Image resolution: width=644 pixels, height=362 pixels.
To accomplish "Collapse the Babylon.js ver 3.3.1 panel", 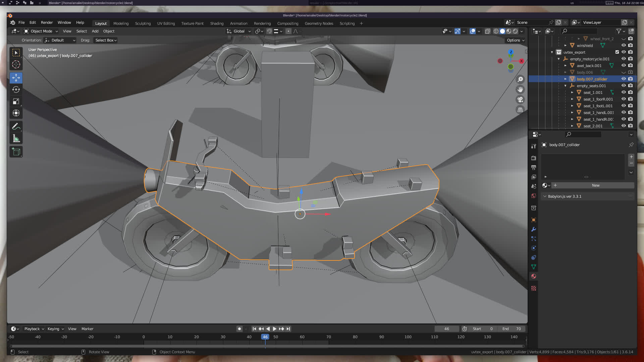I will click(x=545, y=196).
